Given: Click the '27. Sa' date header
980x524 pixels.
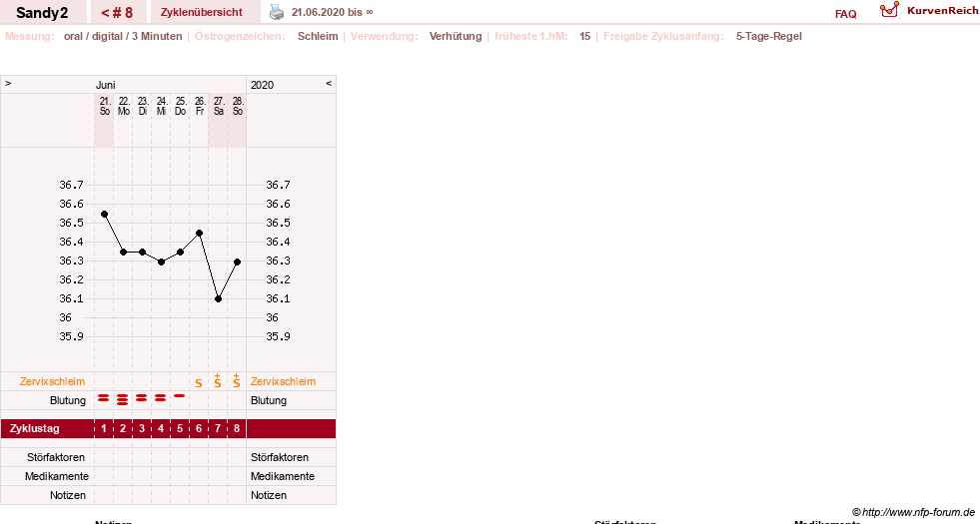Looking at the screenshot, I should click(219, 106).
